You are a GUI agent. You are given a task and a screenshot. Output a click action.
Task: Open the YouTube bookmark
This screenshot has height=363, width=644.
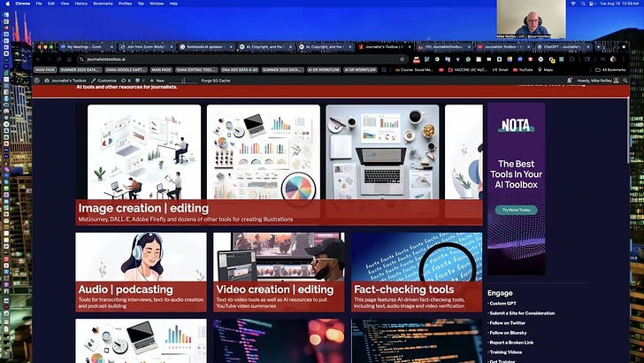(523, 70)
